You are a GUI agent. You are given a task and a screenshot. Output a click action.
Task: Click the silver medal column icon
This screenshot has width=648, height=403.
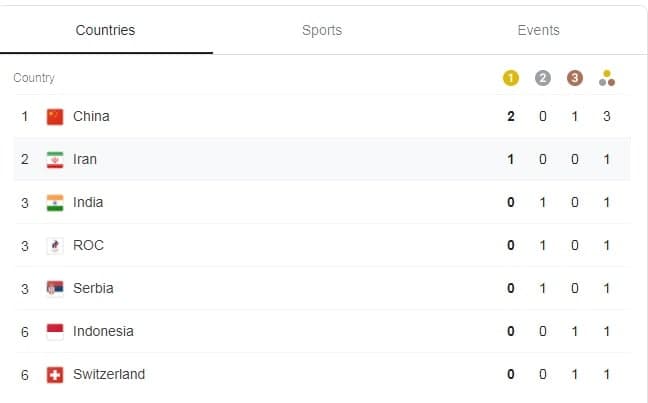point(543,78)
